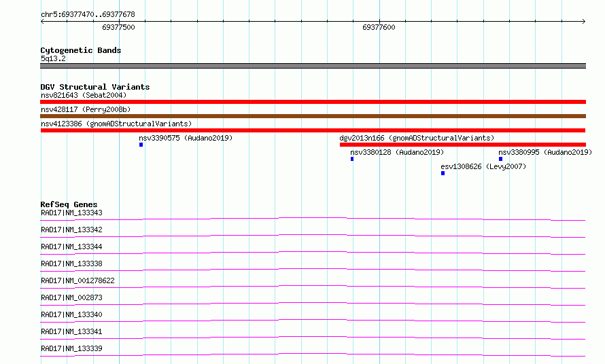Screen dimensions: 605x364
Task: Click the right arrow of the ruler
Action: click(x=583, y=21)
